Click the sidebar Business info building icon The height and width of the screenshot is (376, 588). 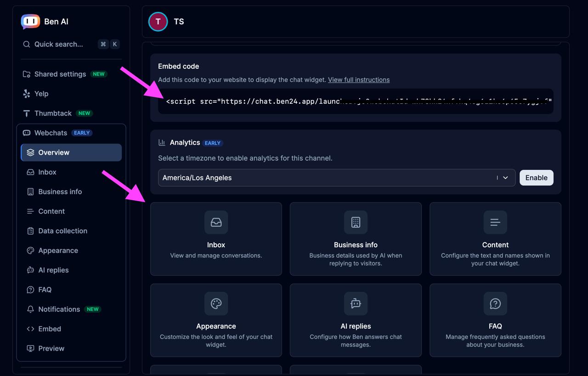[x=30, y=192]
